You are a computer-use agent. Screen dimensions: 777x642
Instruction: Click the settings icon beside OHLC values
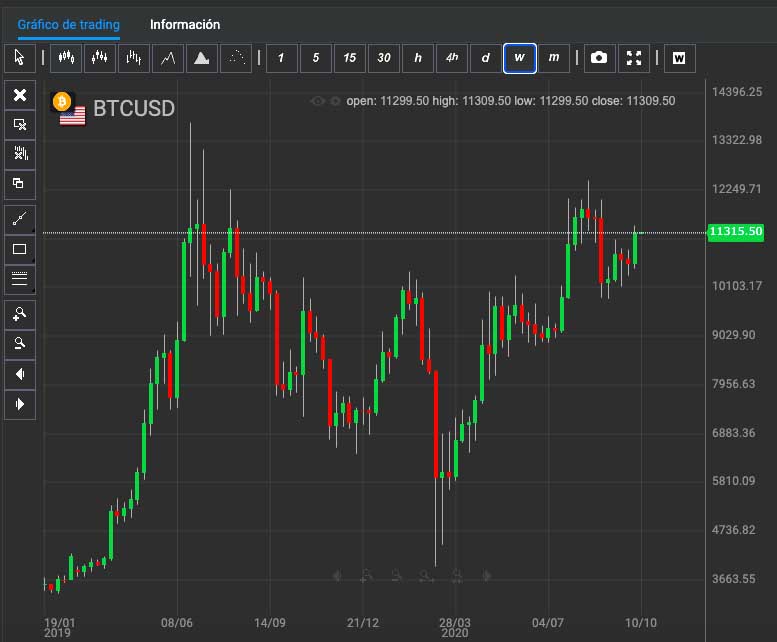pyautogui.click(x=335, y=101)
